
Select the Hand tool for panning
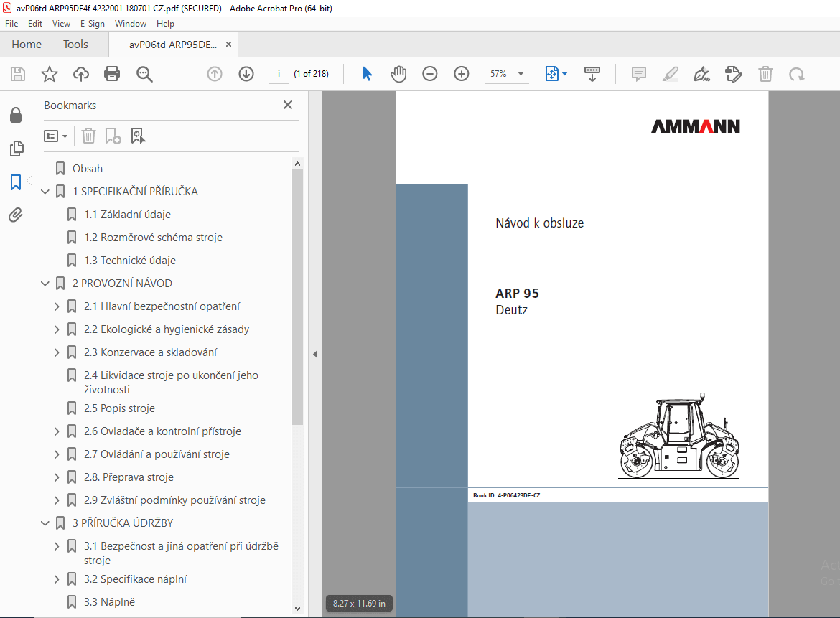(x=398, y=73)
